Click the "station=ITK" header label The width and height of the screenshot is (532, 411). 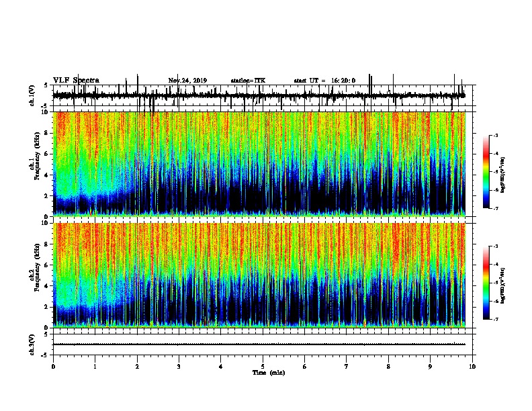pos(248,81)
